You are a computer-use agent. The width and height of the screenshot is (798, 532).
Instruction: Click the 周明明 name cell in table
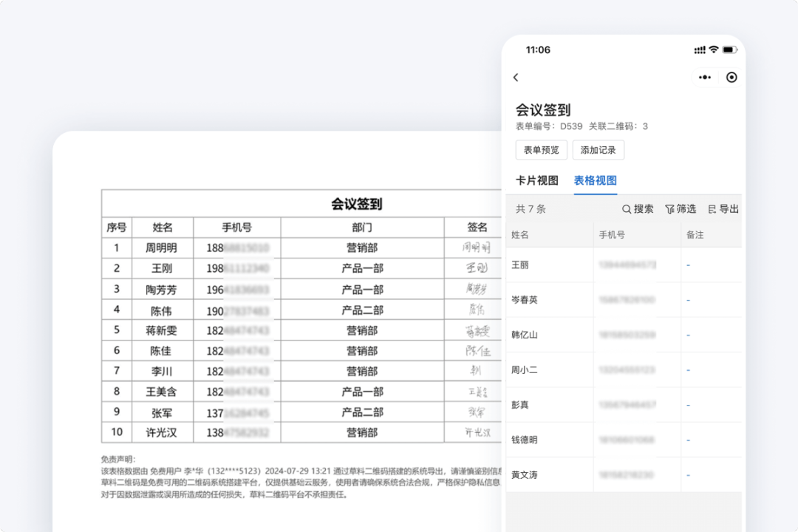(x=161, y=248)
